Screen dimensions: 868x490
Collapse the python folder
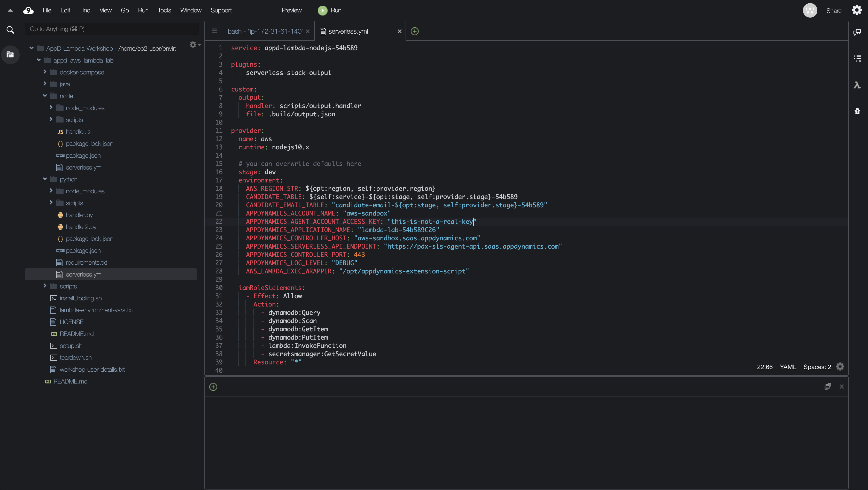(x=45, y=179)
